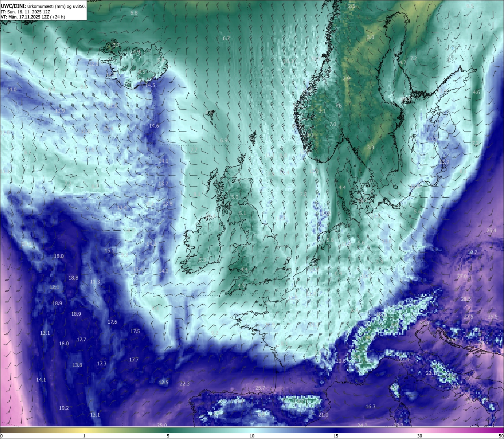
Task: Click the 25.5 value on the map
Action: [x=493, y=317]
